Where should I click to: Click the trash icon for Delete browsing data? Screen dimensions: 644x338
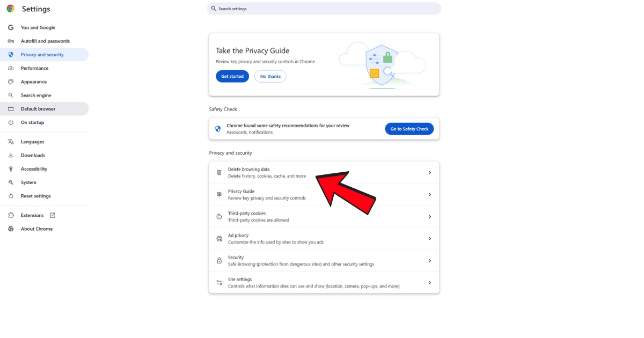(219, 173)
